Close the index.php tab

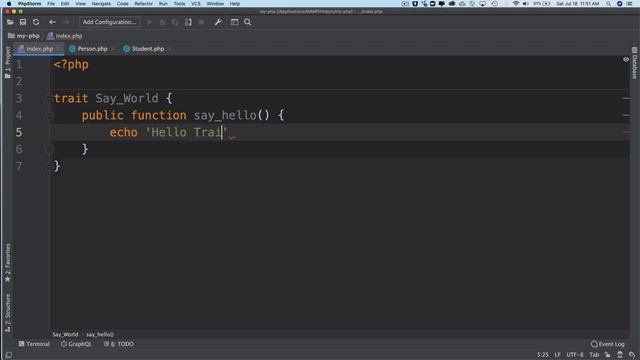(x=59, y=49)
